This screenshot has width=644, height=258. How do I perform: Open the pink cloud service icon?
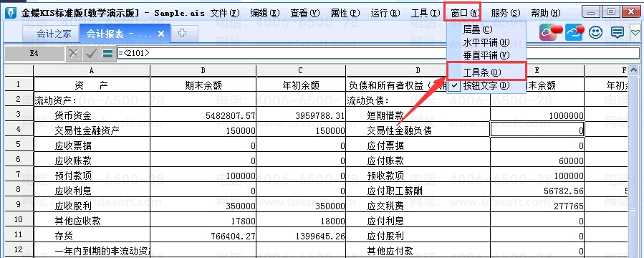point(551,32)
